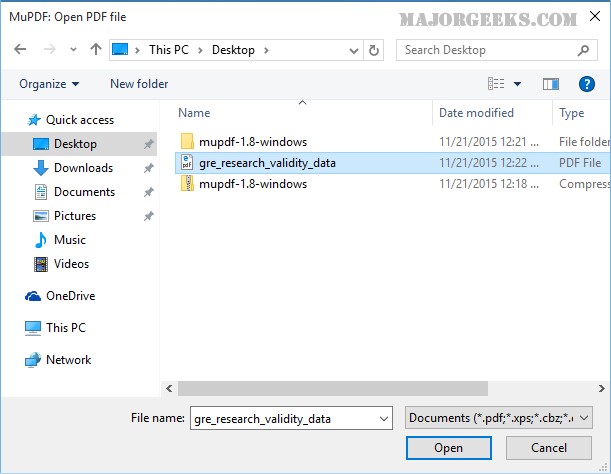Screen dimensions: 611x474
Task: Open the Organize dropdown menu
Action: (48, 84)
